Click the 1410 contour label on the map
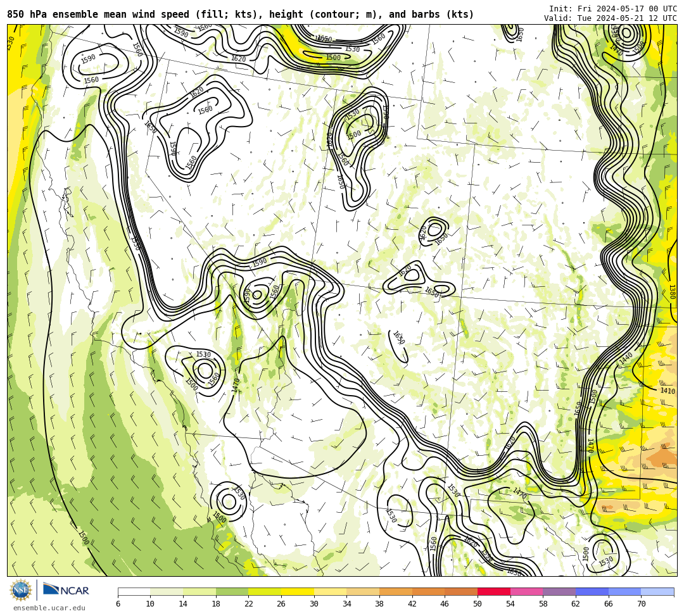The width and height of the screenshot is (684, 616). (x=668, y=391)
